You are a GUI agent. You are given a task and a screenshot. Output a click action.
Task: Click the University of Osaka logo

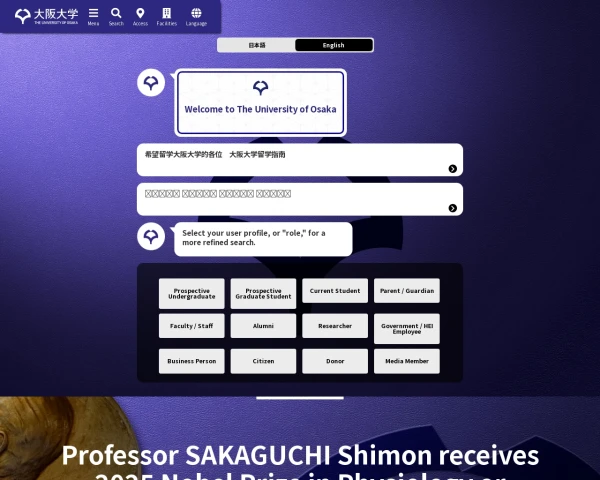point(46,16)
